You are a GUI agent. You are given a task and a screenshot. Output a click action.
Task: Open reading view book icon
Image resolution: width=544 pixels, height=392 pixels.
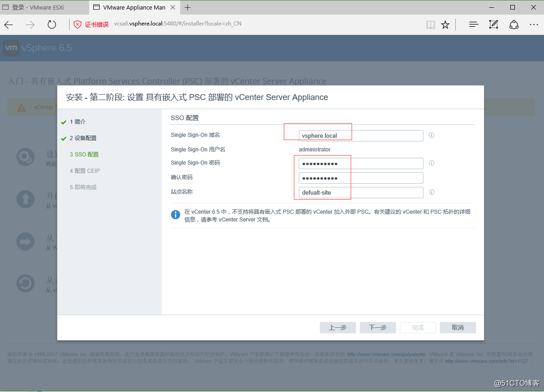tap(431, 25)
